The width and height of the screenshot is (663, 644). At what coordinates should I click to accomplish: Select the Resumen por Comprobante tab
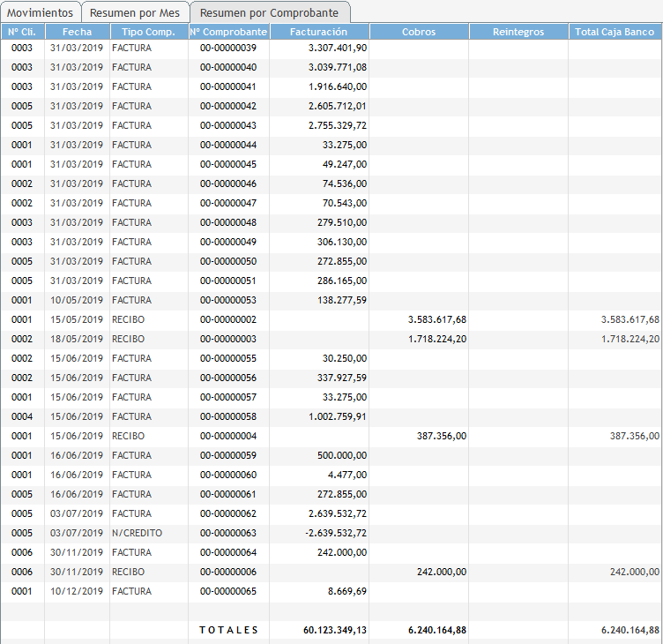269,13
